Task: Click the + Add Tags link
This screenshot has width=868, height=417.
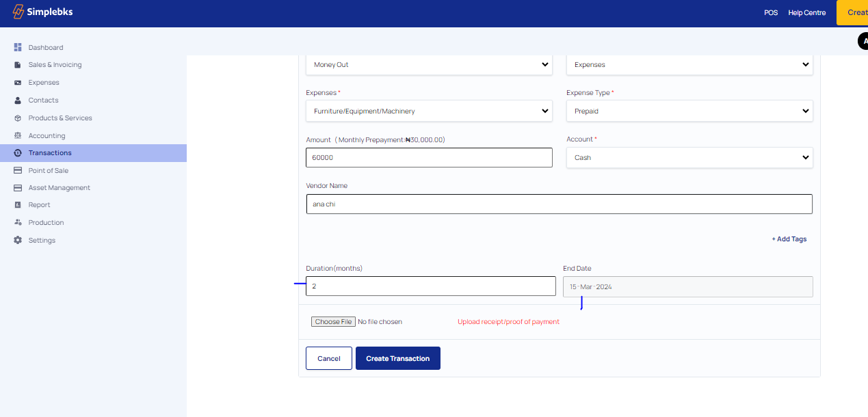Action: (x=789, y=239)
